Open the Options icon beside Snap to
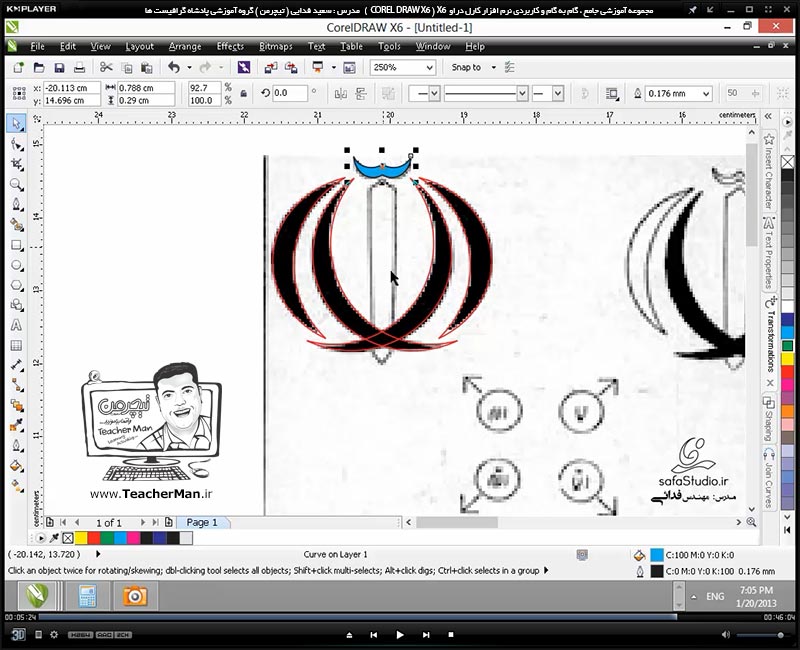 (509, 67)
